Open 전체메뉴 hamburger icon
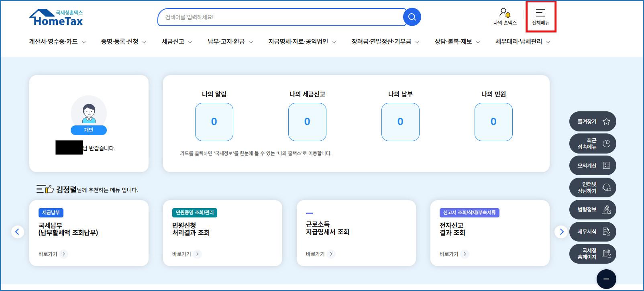The image size is (644, 291). 540,12
